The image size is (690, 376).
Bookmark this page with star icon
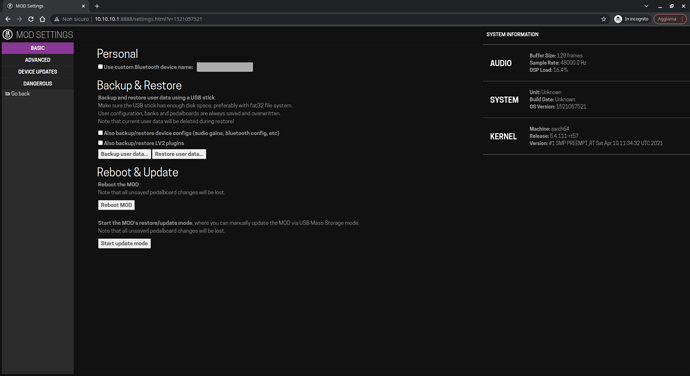click(604, 19)
